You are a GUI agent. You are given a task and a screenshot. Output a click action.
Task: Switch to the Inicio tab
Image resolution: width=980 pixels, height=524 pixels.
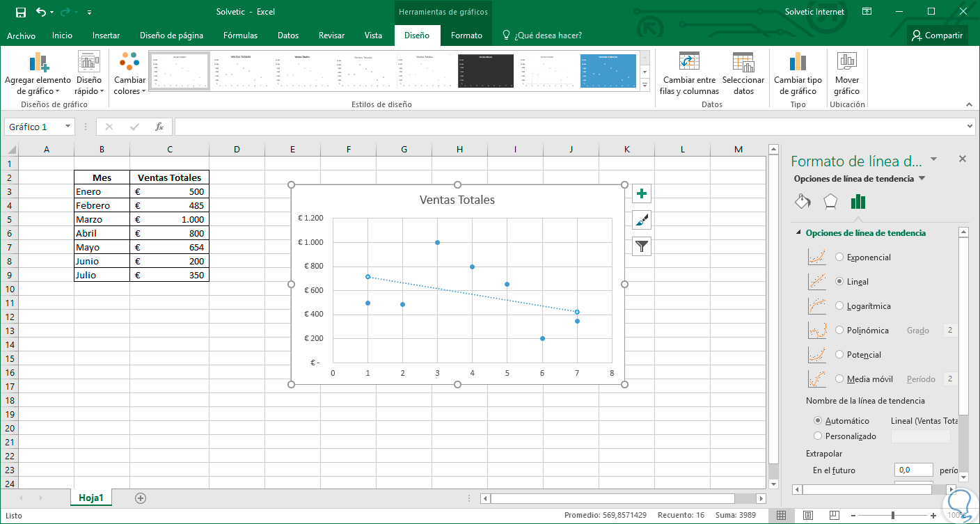tap(62, 35)
